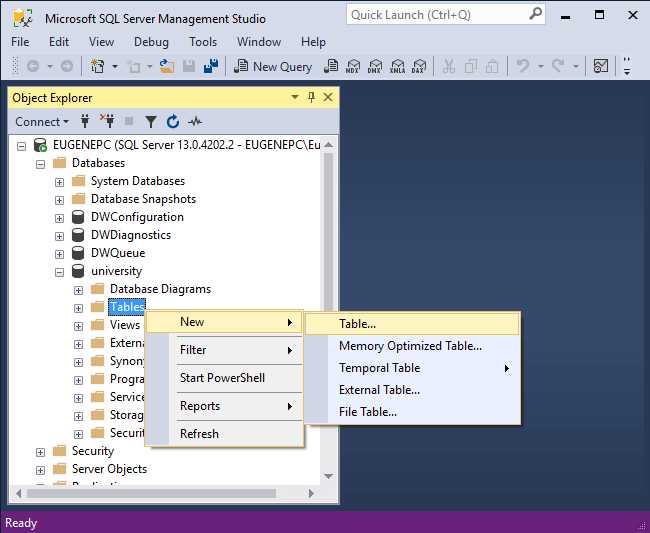Click the Save All toolbar icon
This screenshot has height=533, width=650.
[x=211, y=67]
